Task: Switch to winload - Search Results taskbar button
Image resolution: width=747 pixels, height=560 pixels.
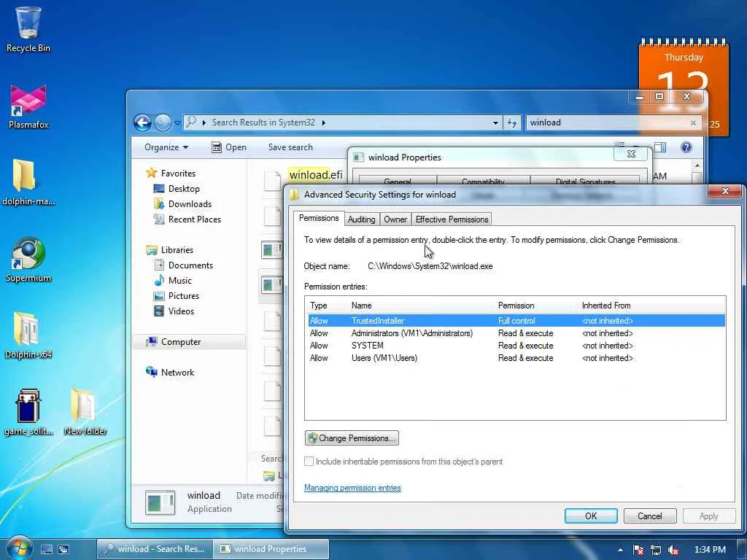Action: [x=155, y=549]
